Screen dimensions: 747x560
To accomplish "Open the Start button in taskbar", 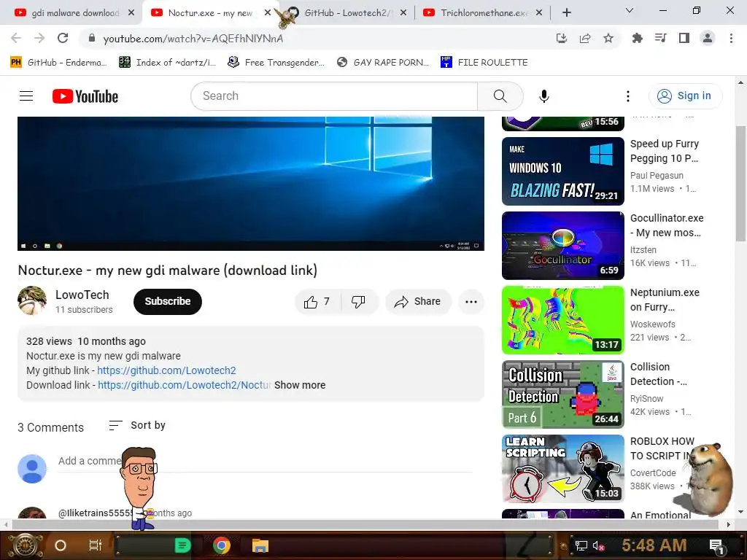I will [26, 545].
